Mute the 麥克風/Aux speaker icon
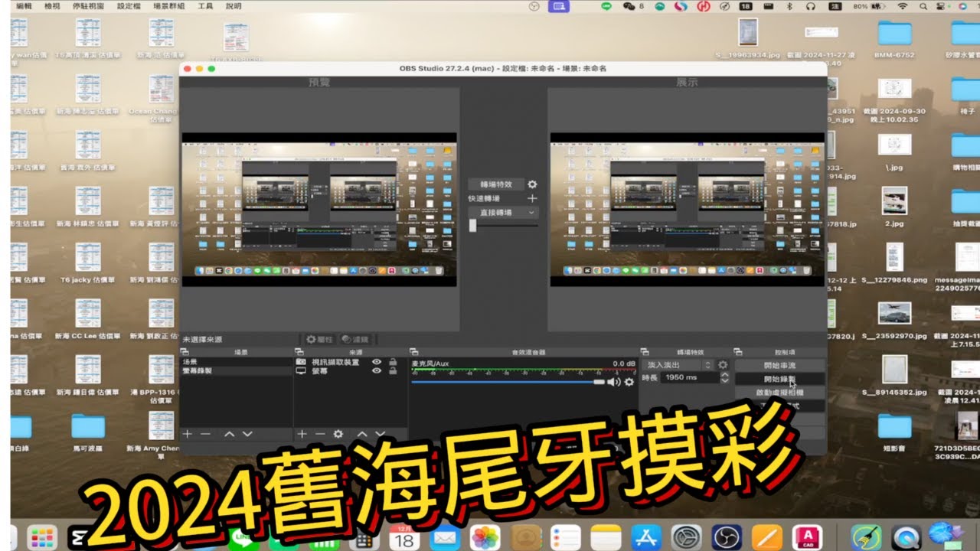 (613, 382)
